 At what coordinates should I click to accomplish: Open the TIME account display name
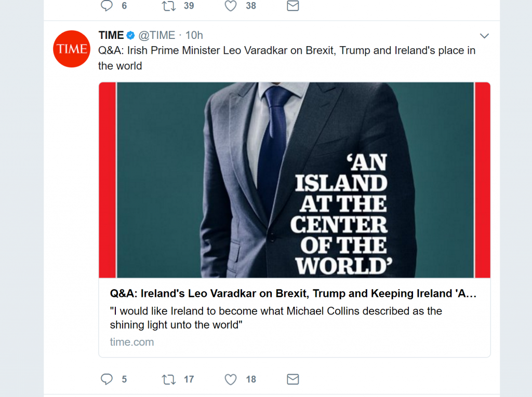click(x=111, y=35)
